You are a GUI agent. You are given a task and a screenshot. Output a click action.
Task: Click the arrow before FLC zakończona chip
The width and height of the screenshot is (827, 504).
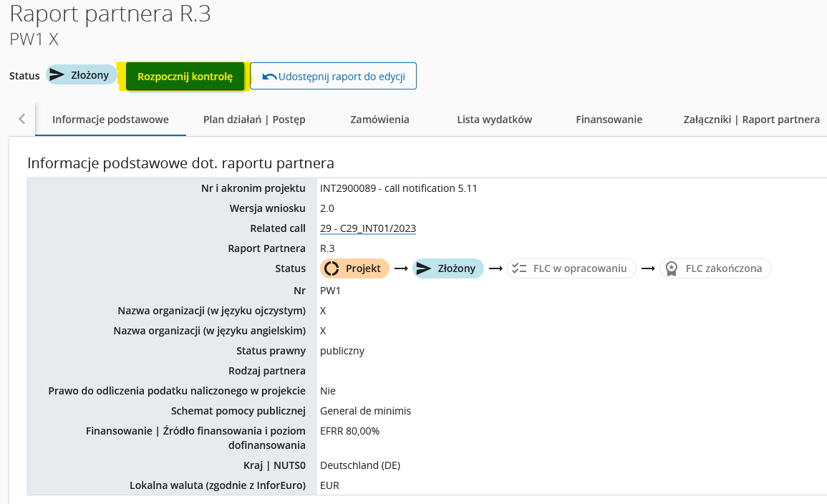(x=647, y=268)
